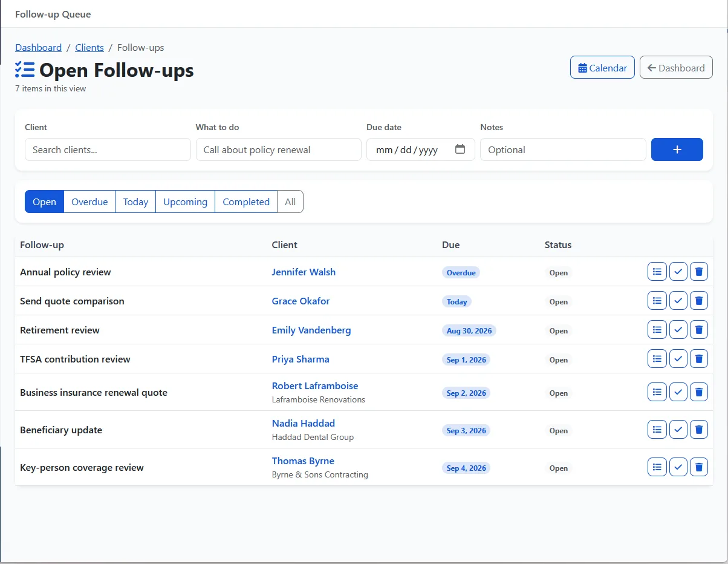The height and width of the screenshot is (564, 728).
Task: Click the Overdue due badge
Action: (x=461, y=272)
